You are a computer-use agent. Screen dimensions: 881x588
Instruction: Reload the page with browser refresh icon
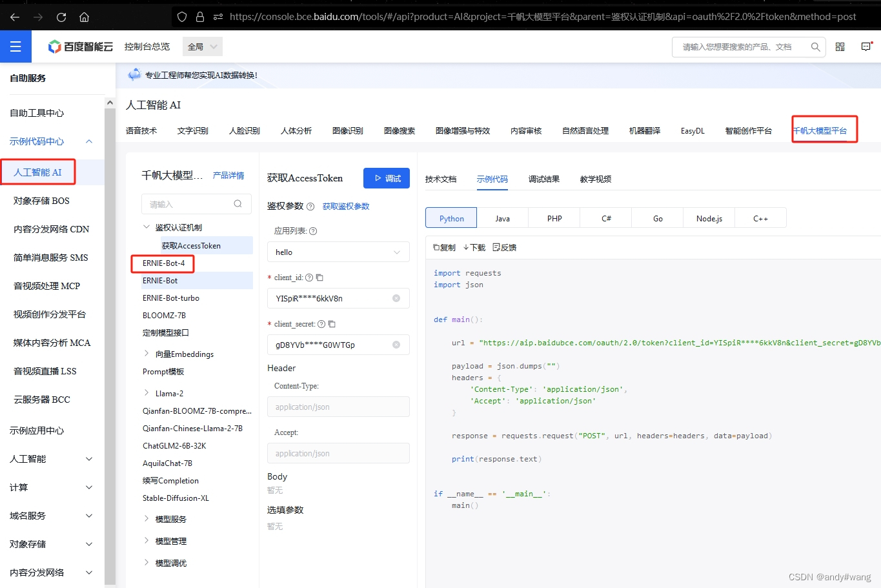[x=61, y=17]
